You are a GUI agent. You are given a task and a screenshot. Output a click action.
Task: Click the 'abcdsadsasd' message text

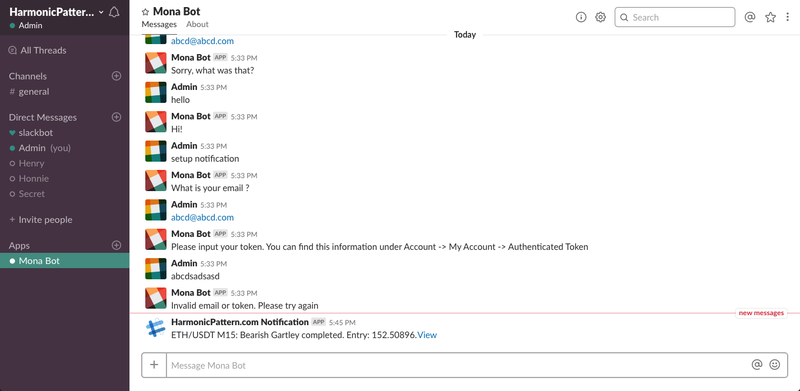pos(195,276)
